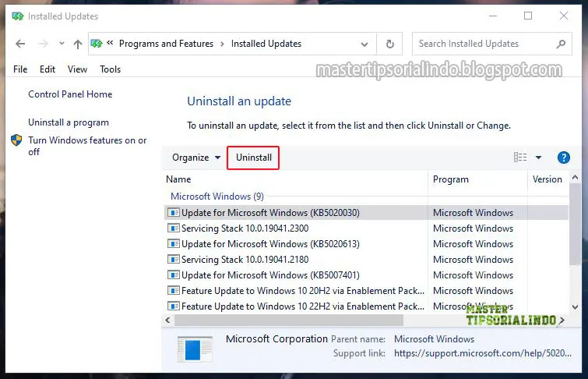The image size is (588, 379).
Task: Expand hidden breadcrumb path chevrons
Action: click(110, 43)
